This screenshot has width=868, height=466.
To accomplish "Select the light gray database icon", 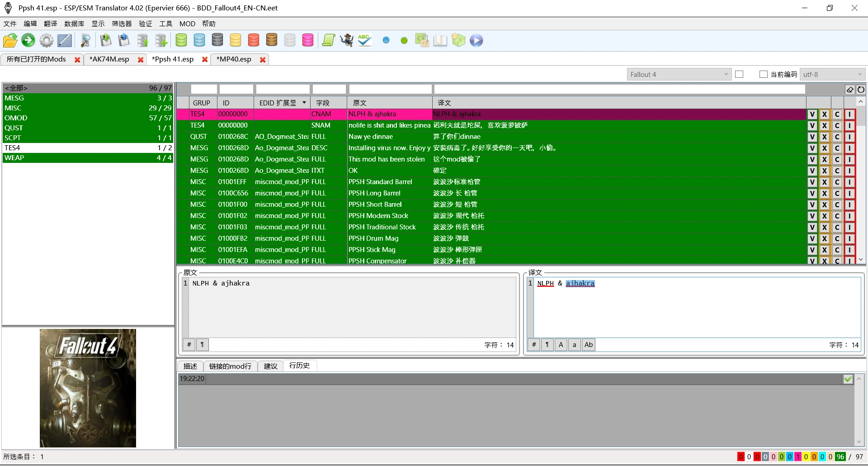I will pyautogui.click(x=290, y=40).
